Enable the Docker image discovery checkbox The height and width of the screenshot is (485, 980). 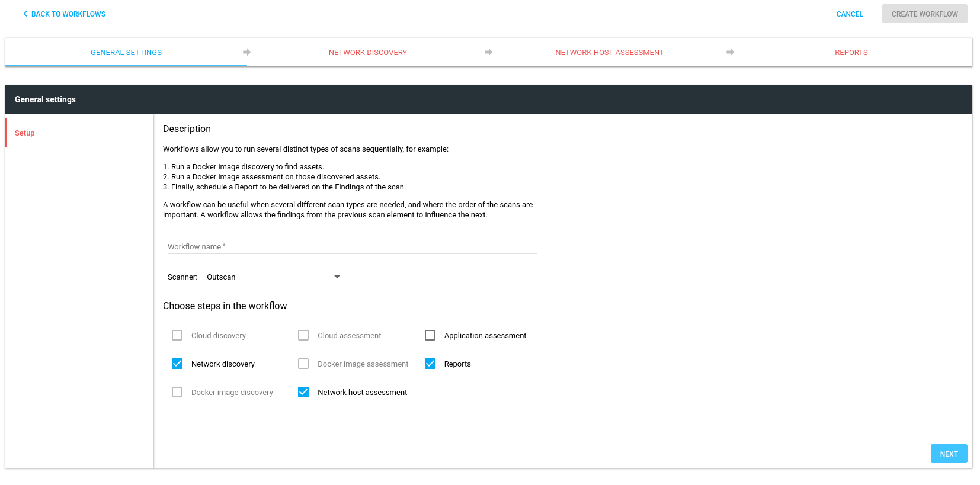pos(177,392)
